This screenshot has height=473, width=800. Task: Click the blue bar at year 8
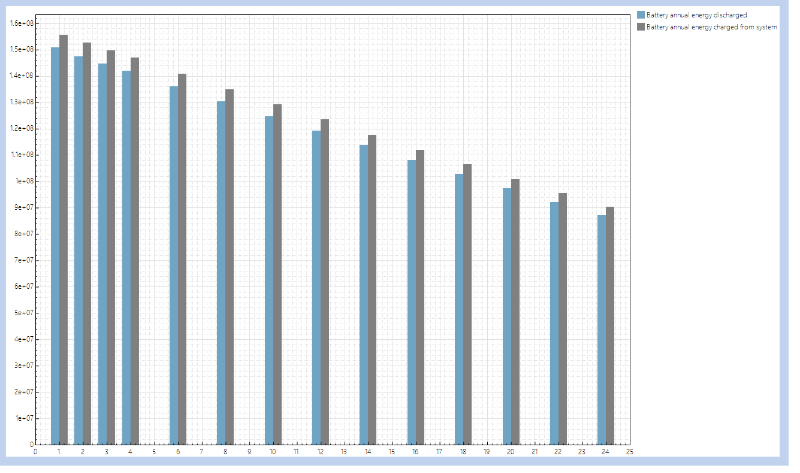pyautogui.click(x=221, y=272)
